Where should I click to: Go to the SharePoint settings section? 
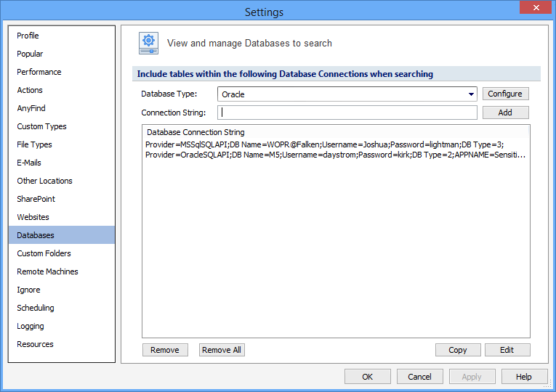click(36, 199)
